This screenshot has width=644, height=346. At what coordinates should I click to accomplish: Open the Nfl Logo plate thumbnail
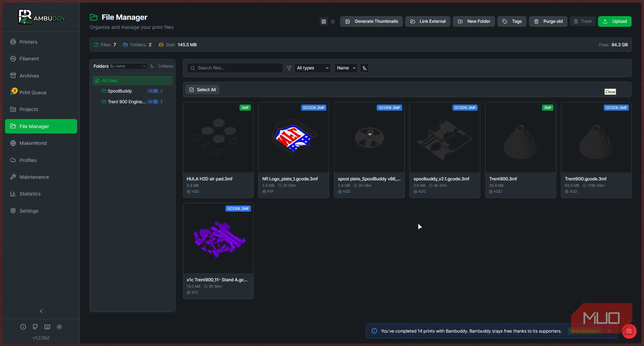[293, 137]
